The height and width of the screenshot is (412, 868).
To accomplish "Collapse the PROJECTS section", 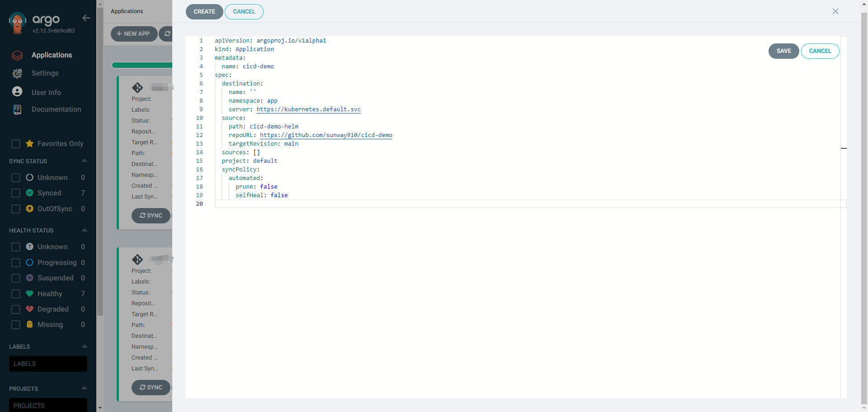I will click(84, 388).
